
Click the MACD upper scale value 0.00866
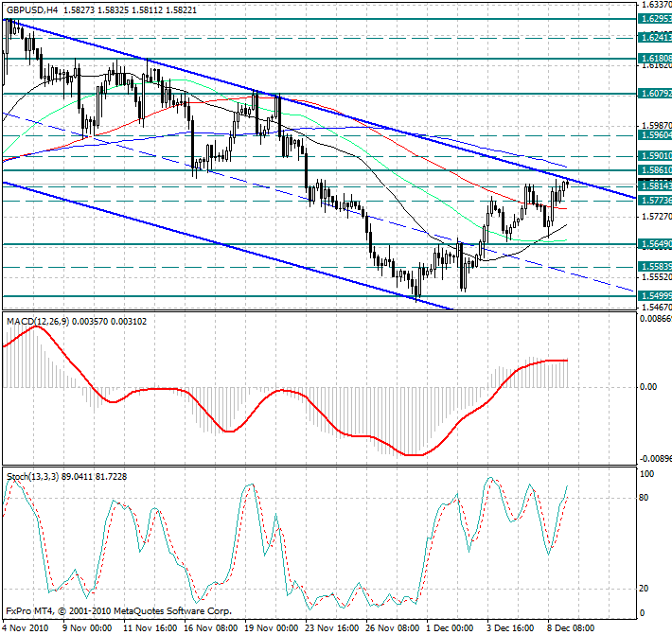[655, 319]
